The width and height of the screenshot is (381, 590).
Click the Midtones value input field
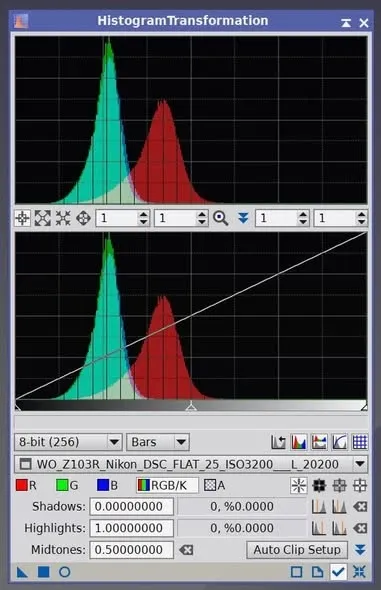pyautogui.click(x=132, y=550)
